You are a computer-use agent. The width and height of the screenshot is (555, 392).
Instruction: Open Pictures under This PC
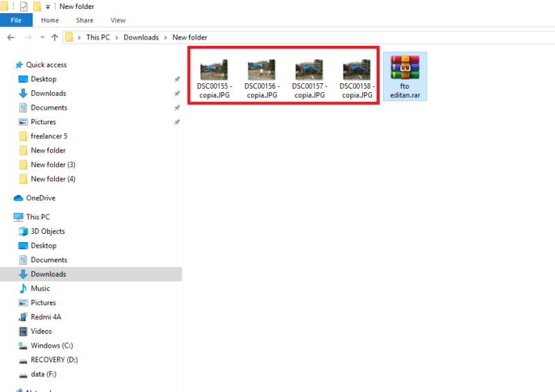(x=43, y=302)
